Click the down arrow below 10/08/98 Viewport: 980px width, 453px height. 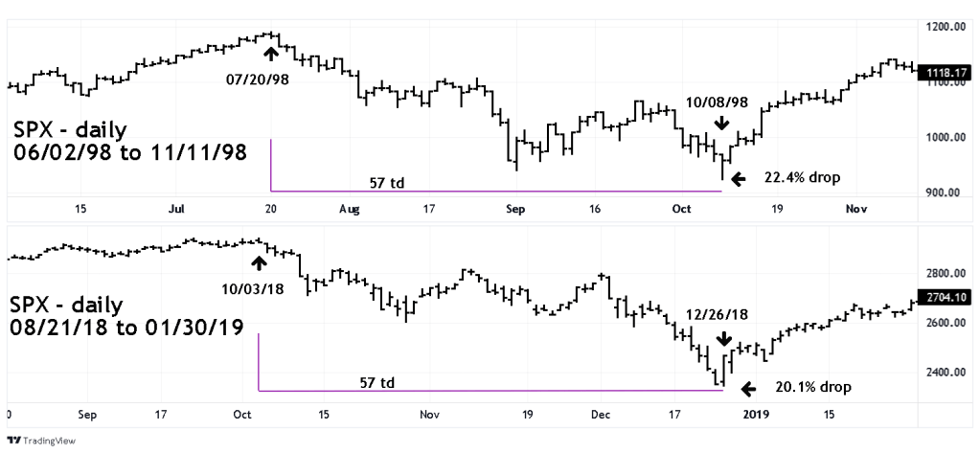[720, 123]
